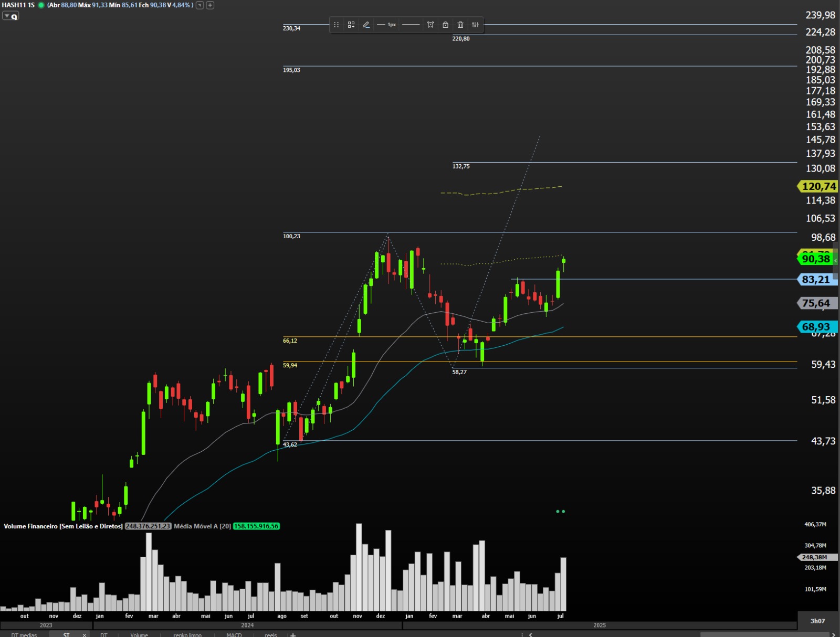The width and height of the screenshot is (840, 637).
Task: Click the 100,23 line label
Action: coord(291,236)
